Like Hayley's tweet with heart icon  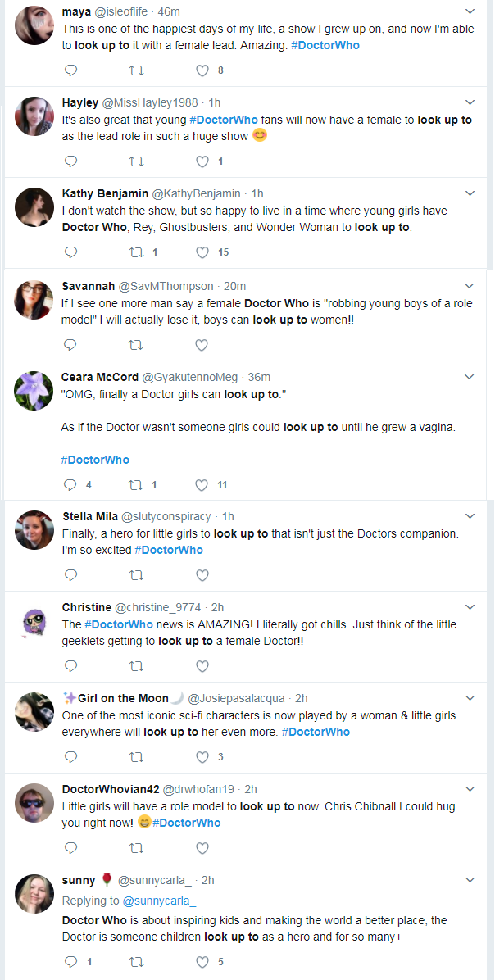coord(202,162)
